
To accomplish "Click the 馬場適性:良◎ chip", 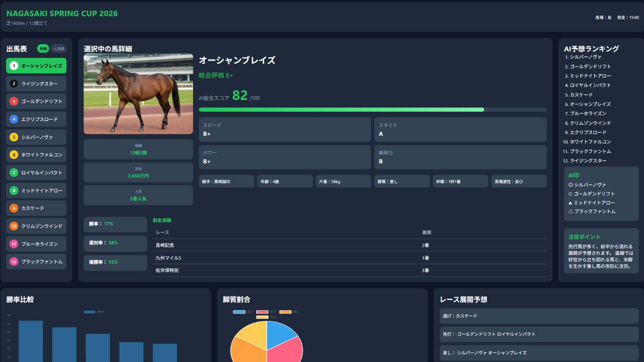I will pyautogui.click(x=519, y=181).
